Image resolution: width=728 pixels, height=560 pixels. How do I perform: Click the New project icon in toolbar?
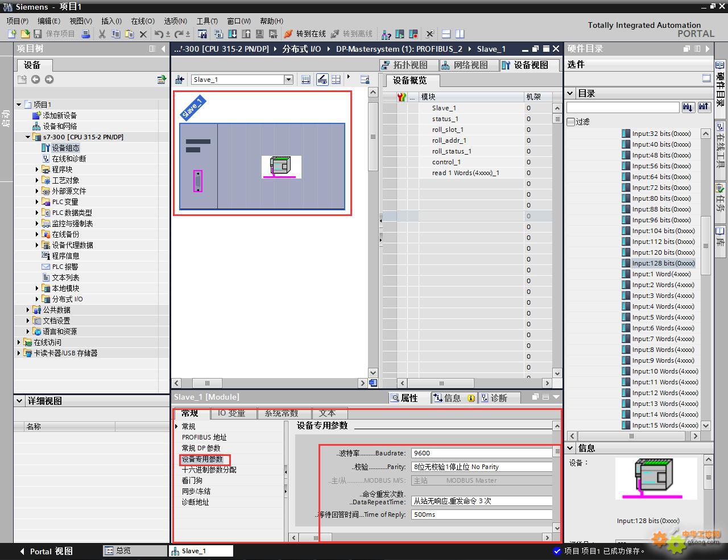point(12,34)
